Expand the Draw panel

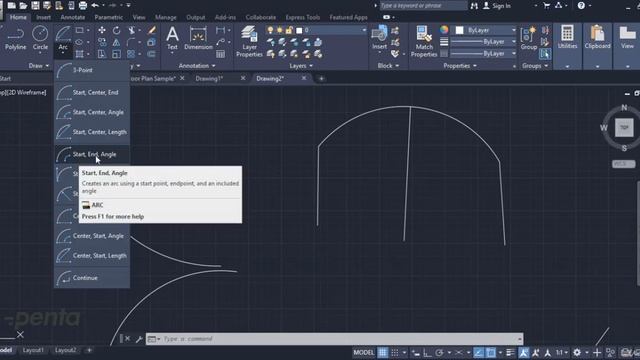(39, 66)
